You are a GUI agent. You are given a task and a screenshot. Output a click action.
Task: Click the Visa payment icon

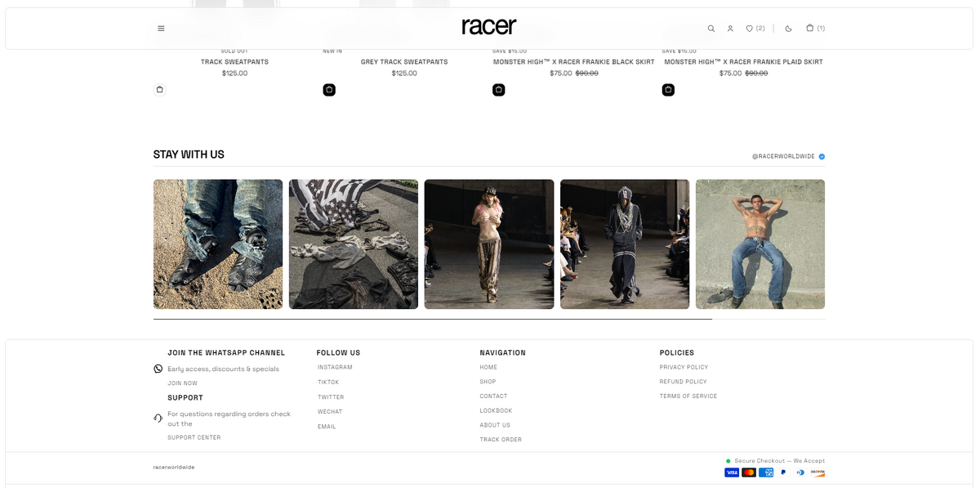point(732,472)
